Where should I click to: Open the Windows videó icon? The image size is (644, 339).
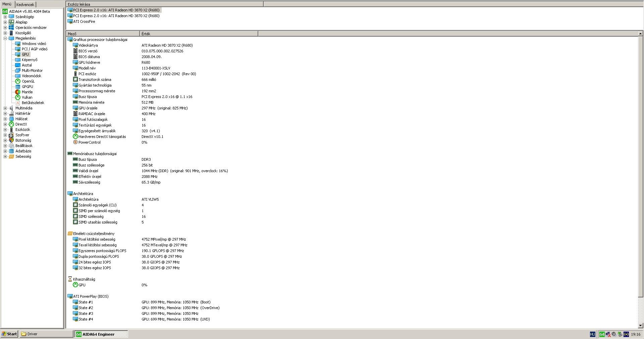point(18,44)
